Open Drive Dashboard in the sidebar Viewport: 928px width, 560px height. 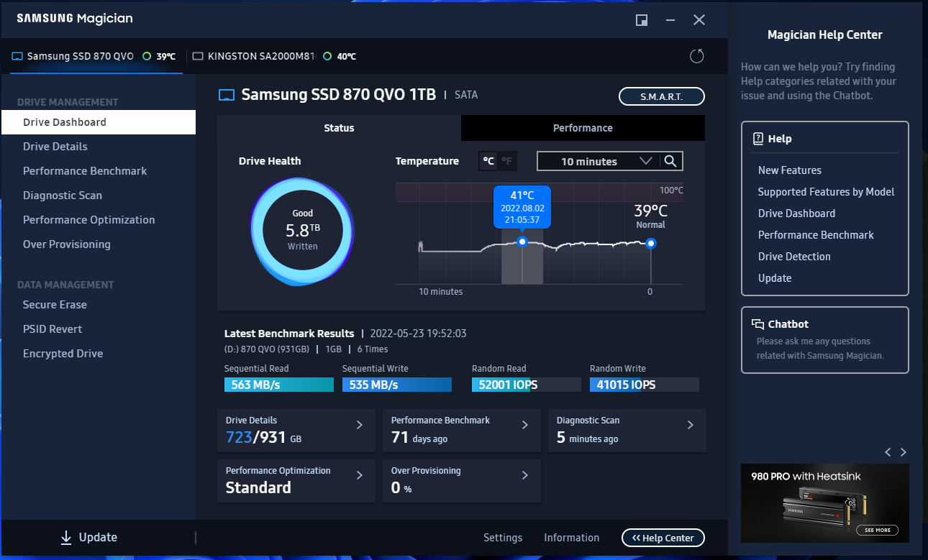point(99,122)
